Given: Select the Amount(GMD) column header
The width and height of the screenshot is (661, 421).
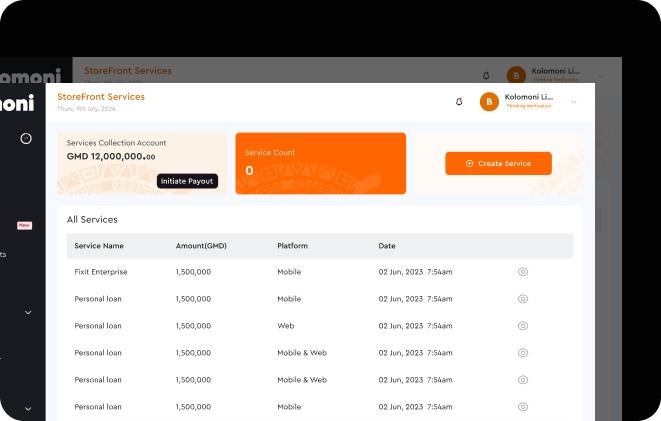Looking at the screenshot, I should [201, 246].
